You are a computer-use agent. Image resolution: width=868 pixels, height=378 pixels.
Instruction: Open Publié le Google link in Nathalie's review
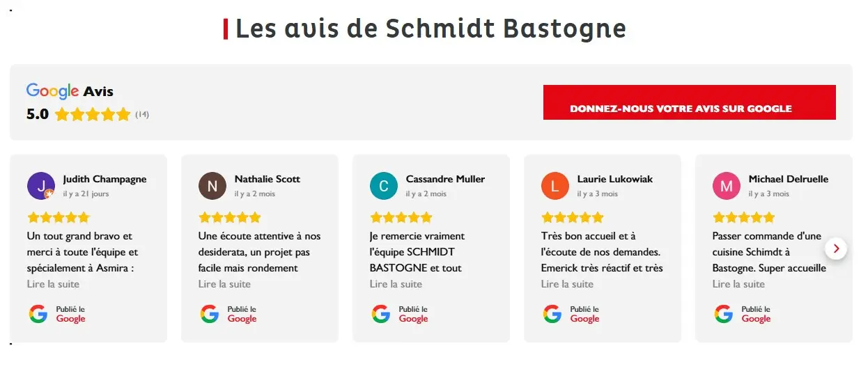tap(242, 314)
